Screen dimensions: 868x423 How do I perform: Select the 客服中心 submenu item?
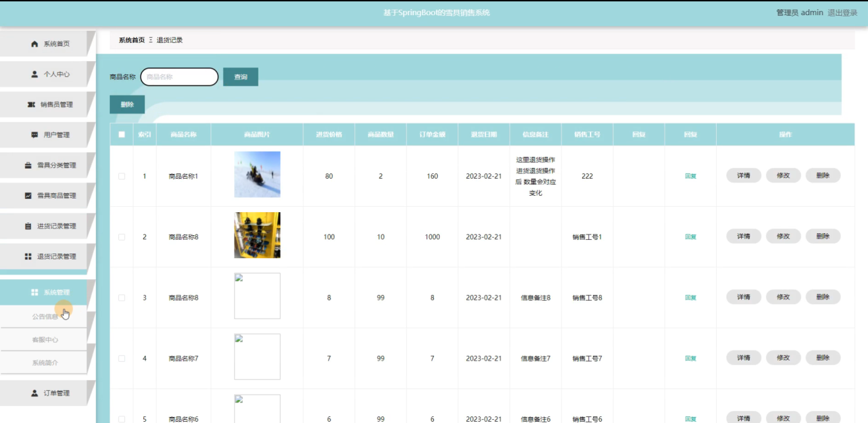(45, 340)
